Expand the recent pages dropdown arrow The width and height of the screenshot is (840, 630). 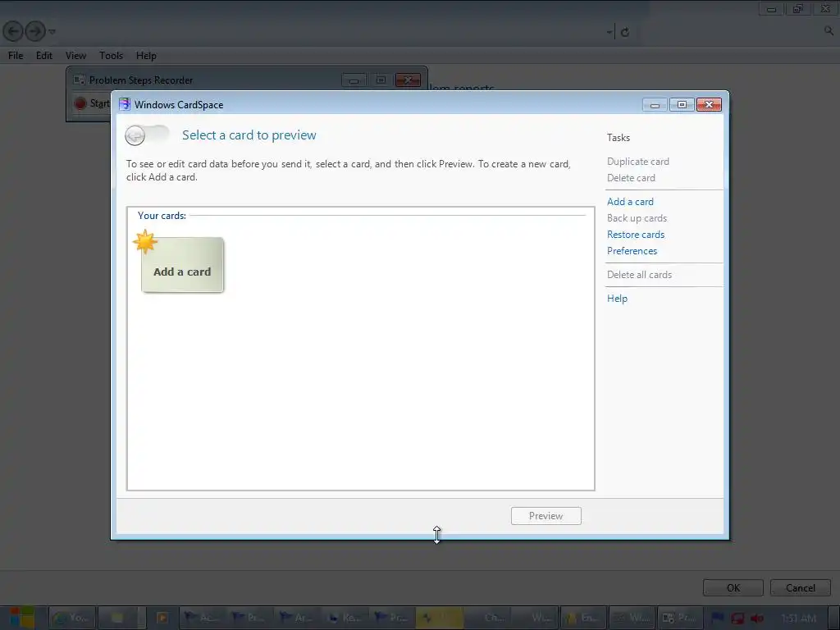point(52,32)
